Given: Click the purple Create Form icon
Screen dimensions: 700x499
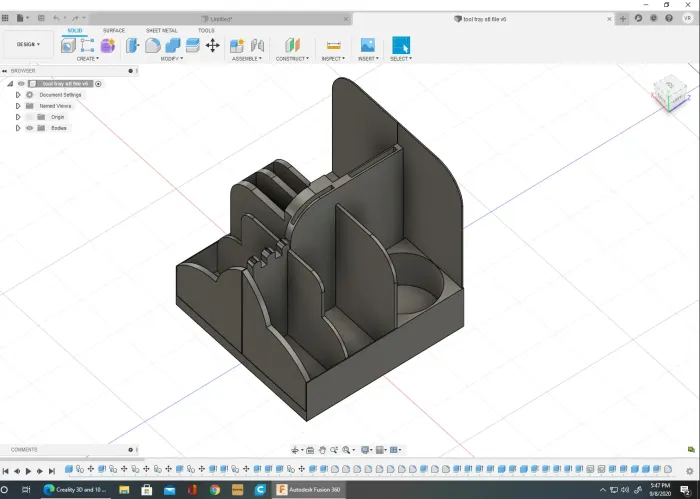Looking at the screenshot, I should click(x=108, y=45).
